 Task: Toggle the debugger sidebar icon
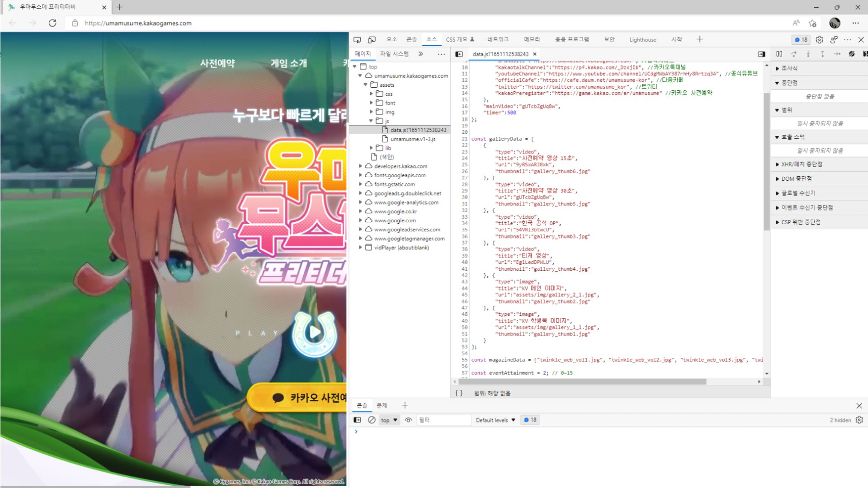tap(761, 54)
